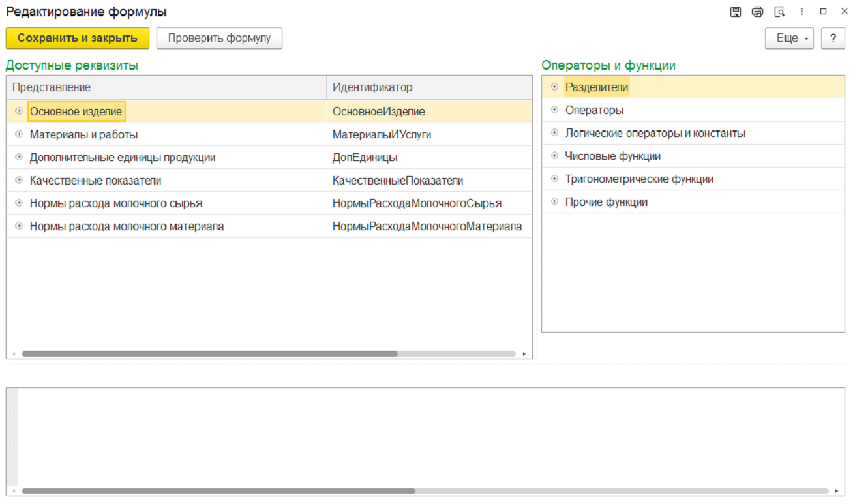The image size is (855, 504).
Task: Click identifier cell ДопЕдиницы
Action: click(x=365, y=157)
